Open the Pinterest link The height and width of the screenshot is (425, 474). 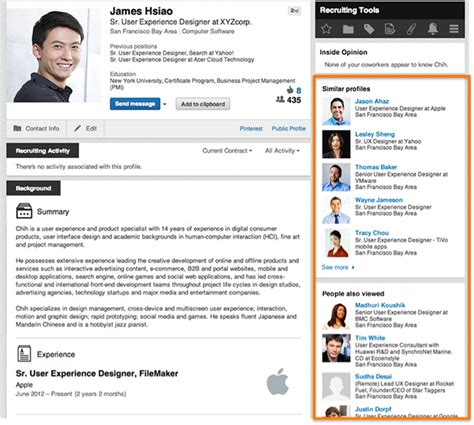(x=251, y=129)
